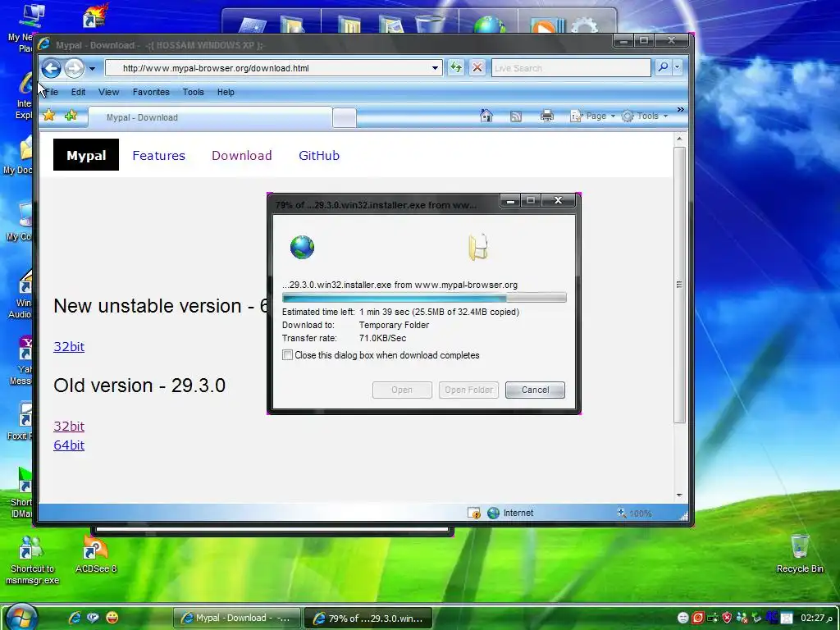Select the Mypal - Download tab
Image resolution: width=840 pixels, height=630 pixels.
210,117
